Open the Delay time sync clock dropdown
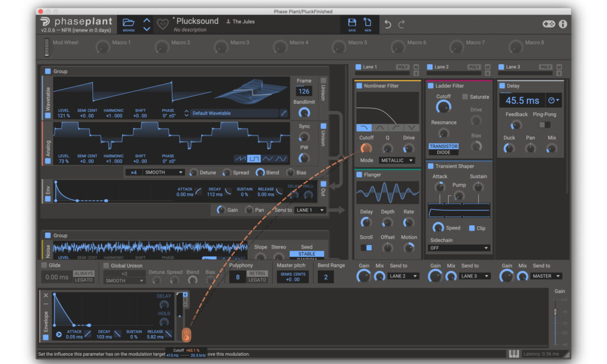Image resolution: width=607 pixels, height=364 pixels. pyautogui.click(x=554, y=100)
